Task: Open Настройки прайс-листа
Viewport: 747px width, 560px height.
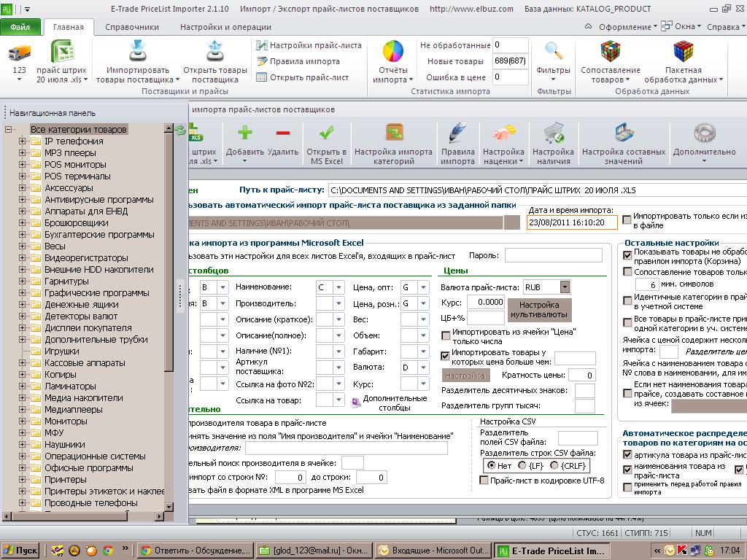Action: click(x=309, y=46)
